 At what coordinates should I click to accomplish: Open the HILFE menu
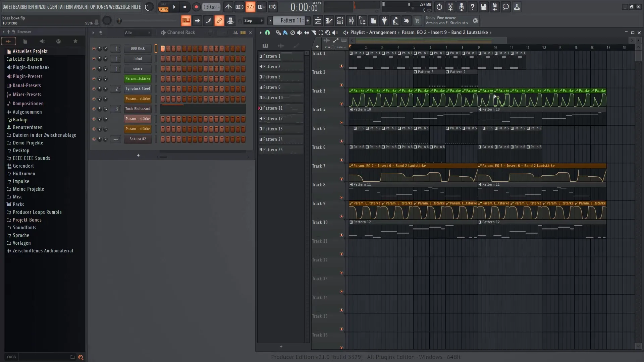[136, 7]
